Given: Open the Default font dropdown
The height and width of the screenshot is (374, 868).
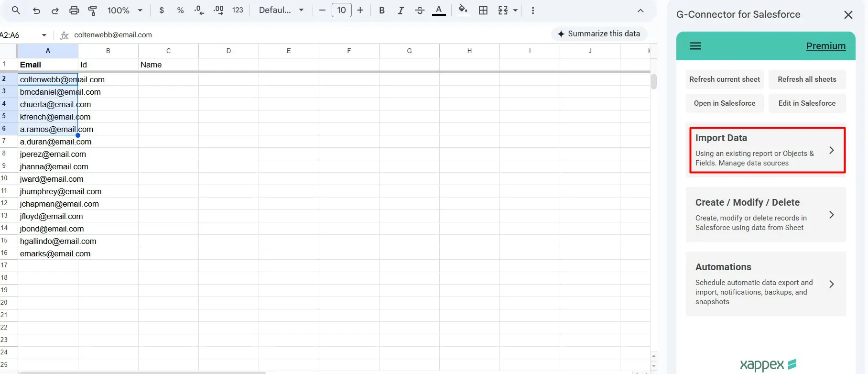Looking at the screenshot, I should click(x=281, y=10).
